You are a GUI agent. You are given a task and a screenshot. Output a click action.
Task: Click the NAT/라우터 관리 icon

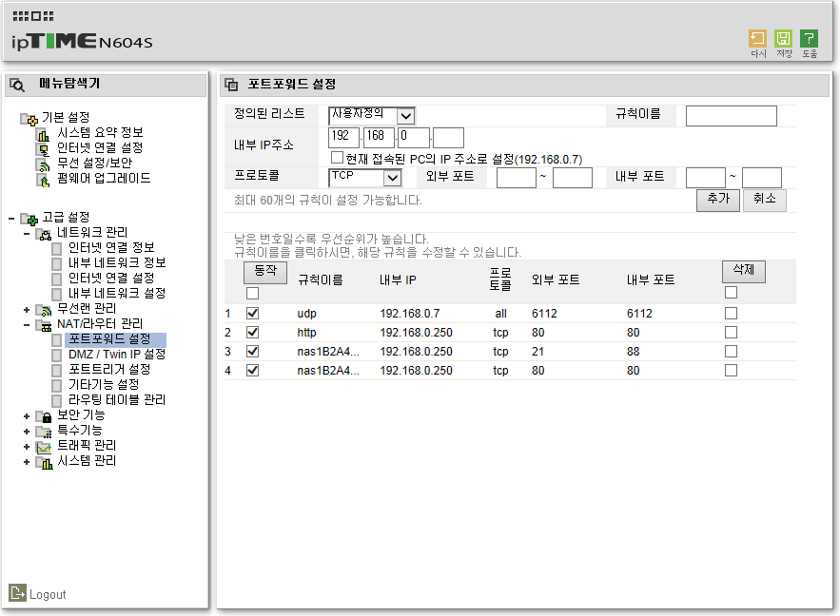coord(44,325)
